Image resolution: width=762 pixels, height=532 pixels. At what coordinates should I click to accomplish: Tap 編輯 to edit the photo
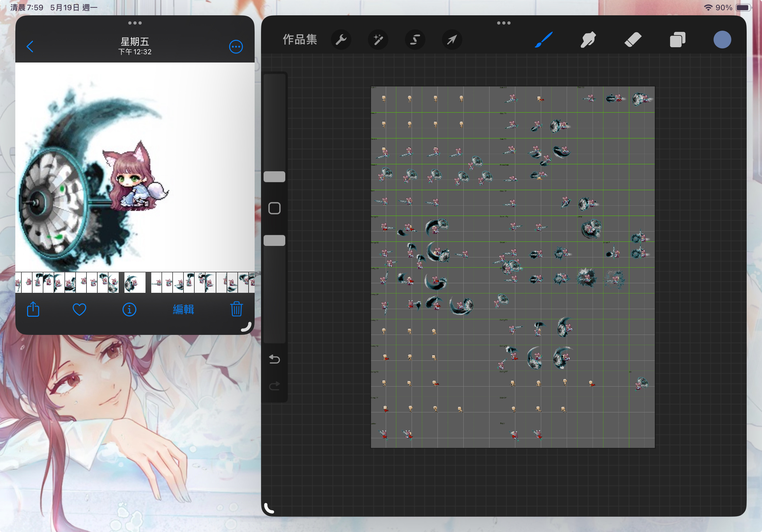pos(183,309)
